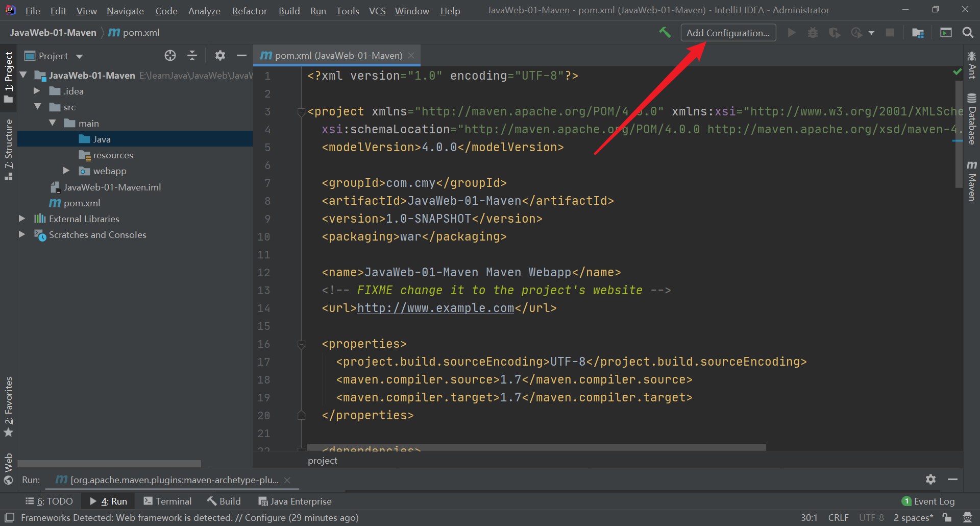Select the Java folder in project tree

coord(135,139)
